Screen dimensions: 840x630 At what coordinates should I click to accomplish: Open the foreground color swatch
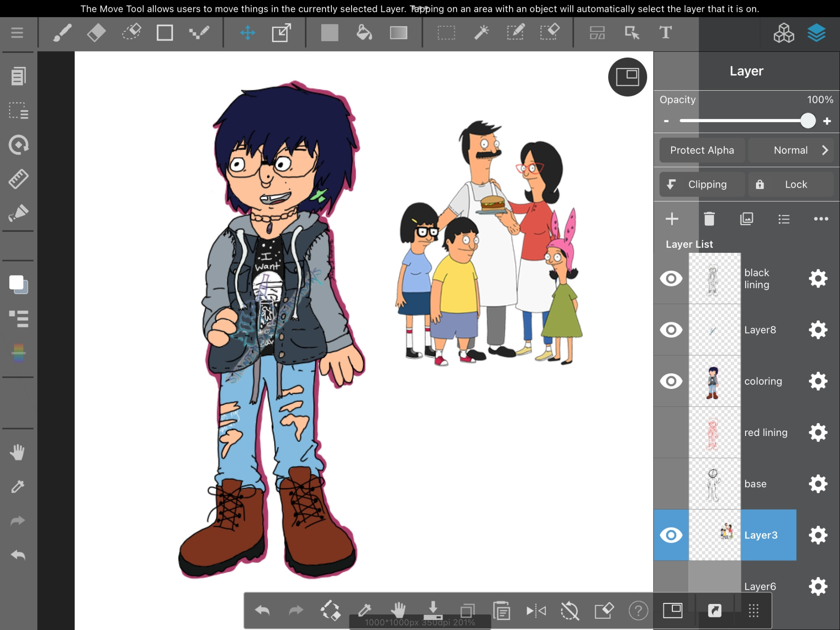[17, 283]
